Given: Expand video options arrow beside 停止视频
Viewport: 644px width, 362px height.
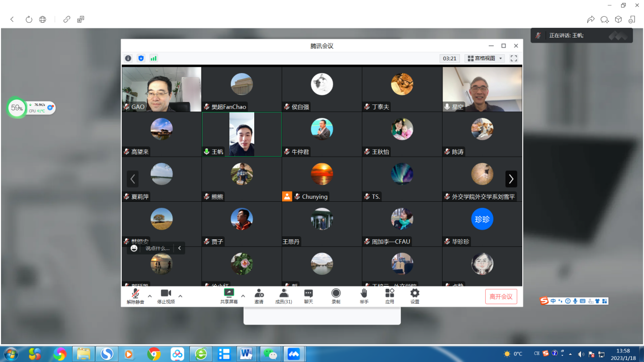Looking at the screenshot, I should pyautogui.click(x=180, y=296).
